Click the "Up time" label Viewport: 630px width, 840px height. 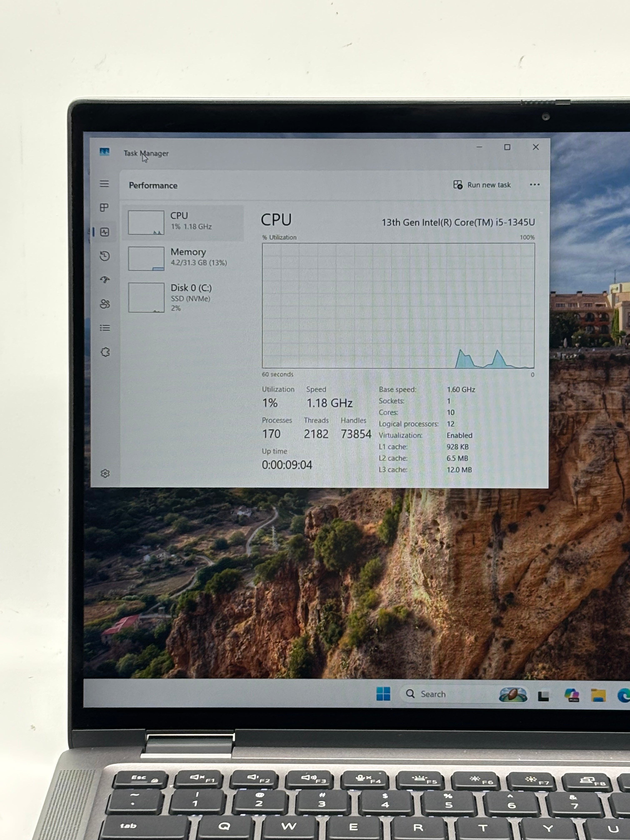[x=275, y=451]
